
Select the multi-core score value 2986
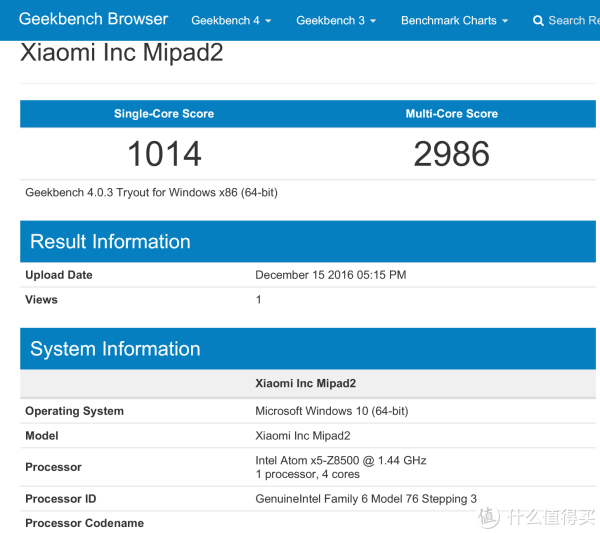click(x=452, y=154)
